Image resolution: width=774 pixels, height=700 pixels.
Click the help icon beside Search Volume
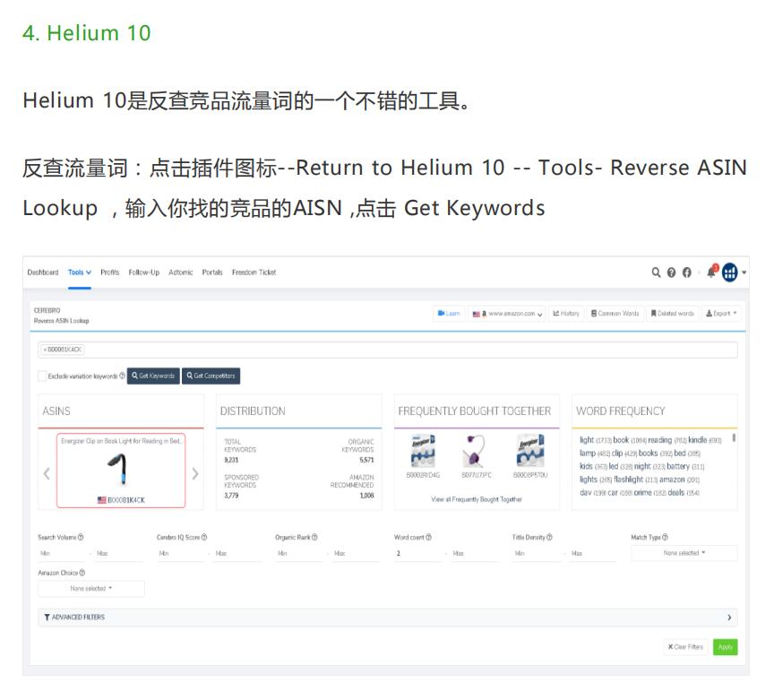click(x=81, y=537)
